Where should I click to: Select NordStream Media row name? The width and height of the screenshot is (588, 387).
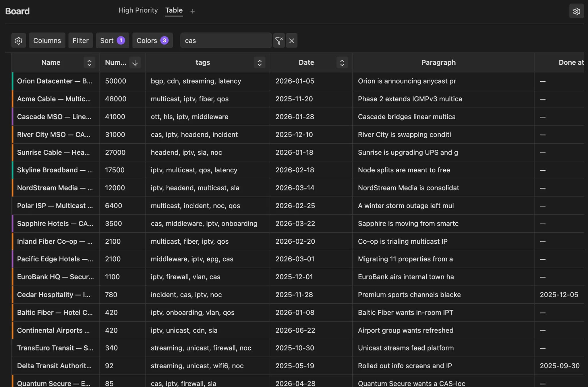click(55, 188)
